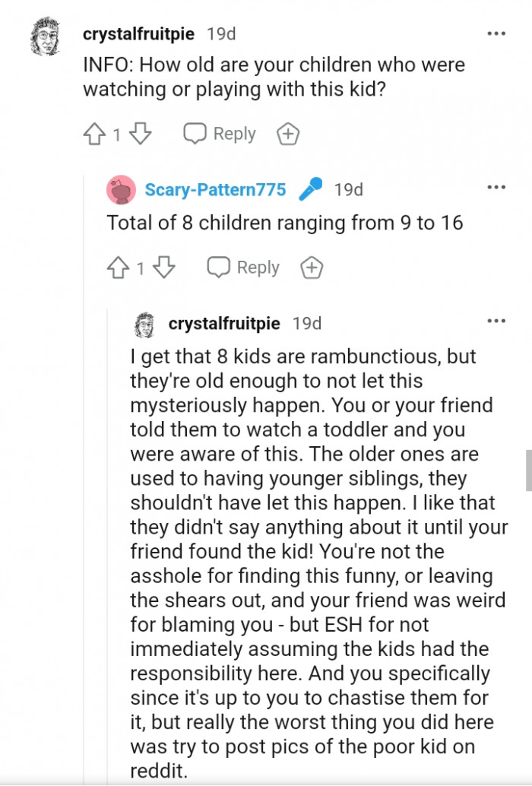Click crystalfruitpie's avatar on the top comment

pyautogui.click(x=43, y=33)
